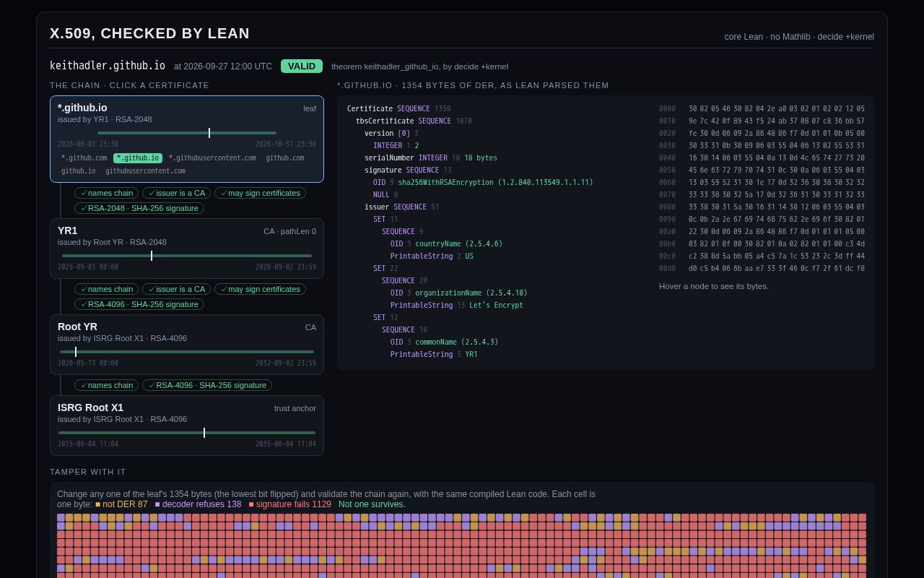Image resolution: width=924 pixels, height=578 pixels.
Task: Select the PrintableString YR1 node
Action: tap(434, 355)
